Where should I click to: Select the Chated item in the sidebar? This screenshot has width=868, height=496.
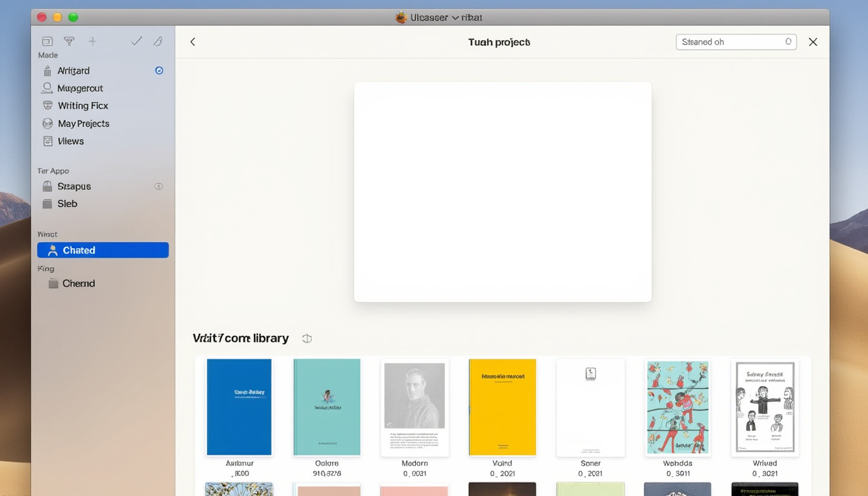click(78, 250)
